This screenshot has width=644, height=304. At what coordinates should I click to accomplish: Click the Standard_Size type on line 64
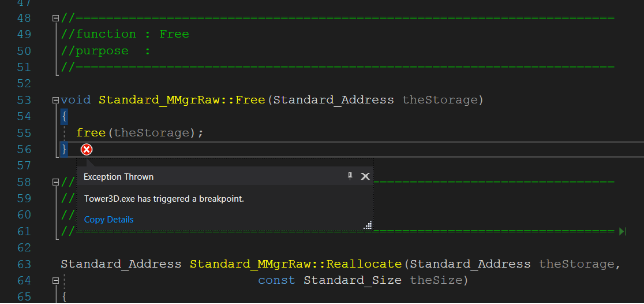[x=353, y=280]
